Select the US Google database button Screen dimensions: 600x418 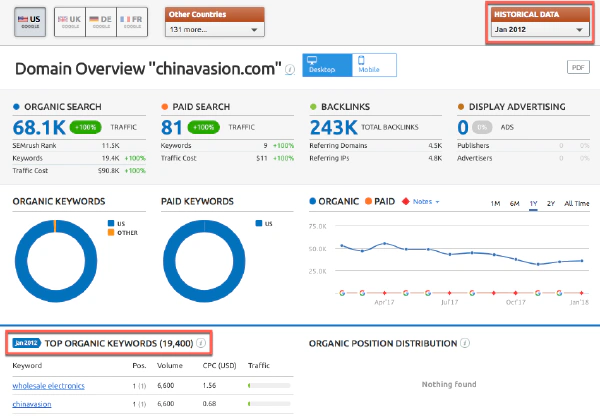point(30,22)
